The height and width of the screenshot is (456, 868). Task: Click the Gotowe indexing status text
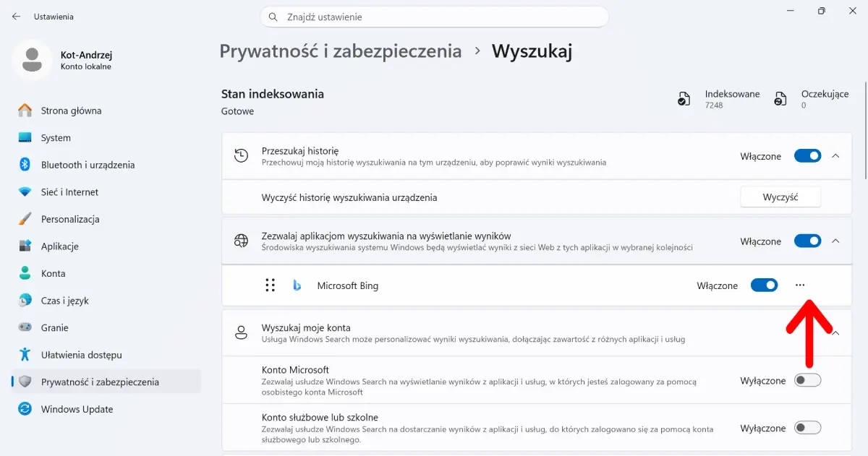click(237, 111)
